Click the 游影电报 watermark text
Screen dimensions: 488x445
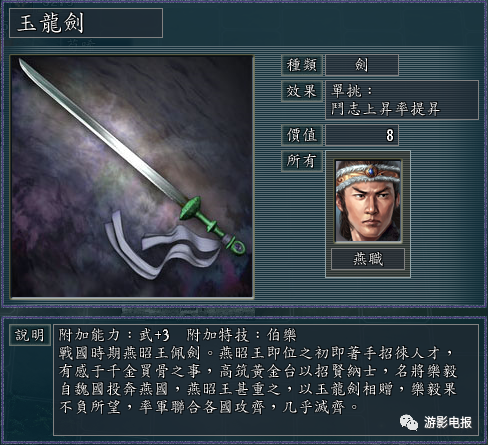click(x=448, y=422)
